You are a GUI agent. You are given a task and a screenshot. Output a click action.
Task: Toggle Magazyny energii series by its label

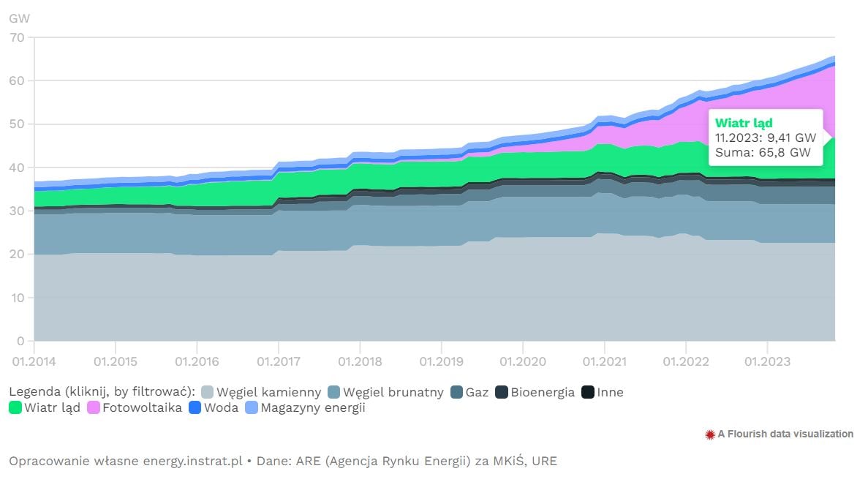(313, 408)
